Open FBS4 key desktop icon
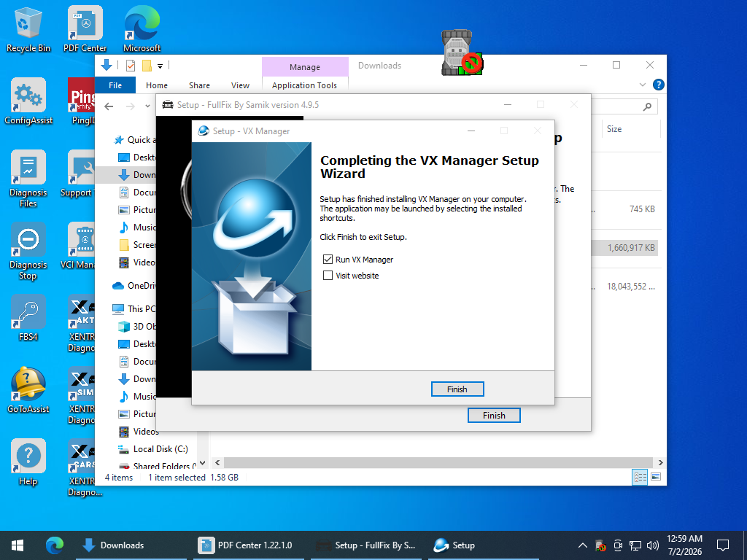 click(x=28, y=317)
